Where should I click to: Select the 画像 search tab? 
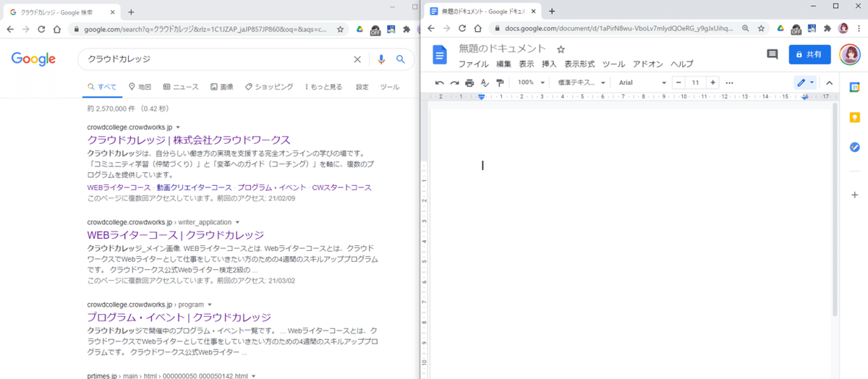coord(221,87)
